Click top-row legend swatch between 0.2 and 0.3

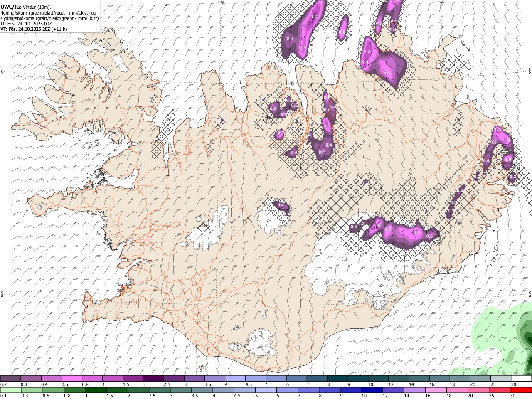(x=10, y=379)
